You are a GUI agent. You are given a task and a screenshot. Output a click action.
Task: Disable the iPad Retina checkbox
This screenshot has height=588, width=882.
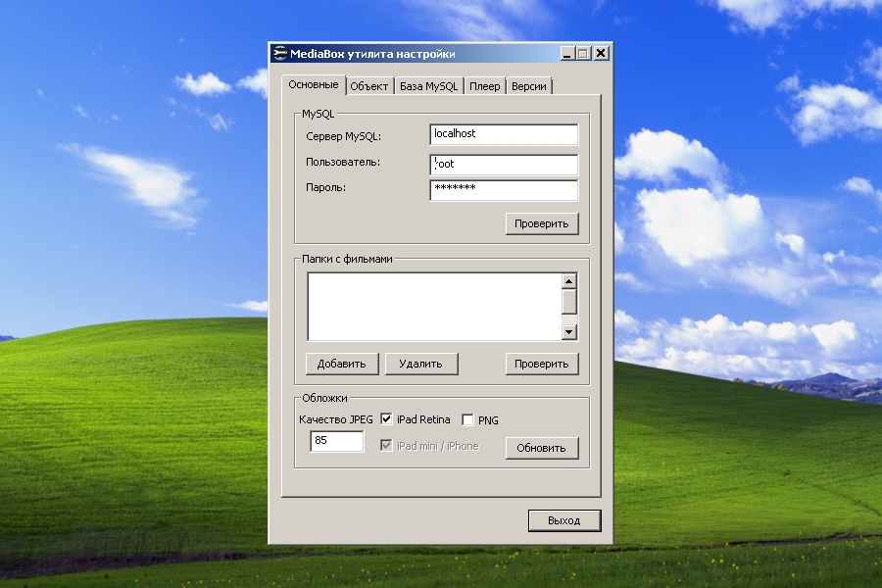point(385,419)
